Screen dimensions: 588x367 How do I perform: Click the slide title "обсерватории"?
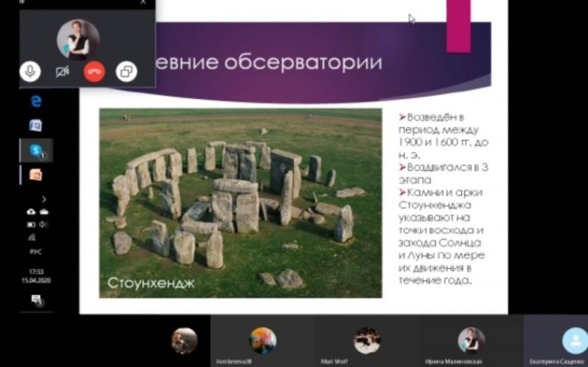pyautogui.click(x=303, y=62)
